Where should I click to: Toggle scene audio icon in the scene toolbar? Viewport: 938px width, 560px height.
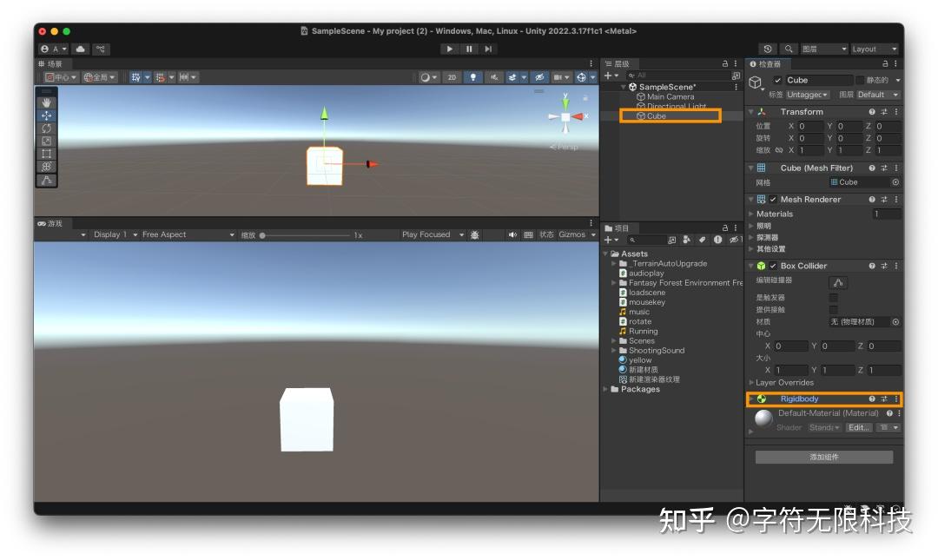coord(494,77)
